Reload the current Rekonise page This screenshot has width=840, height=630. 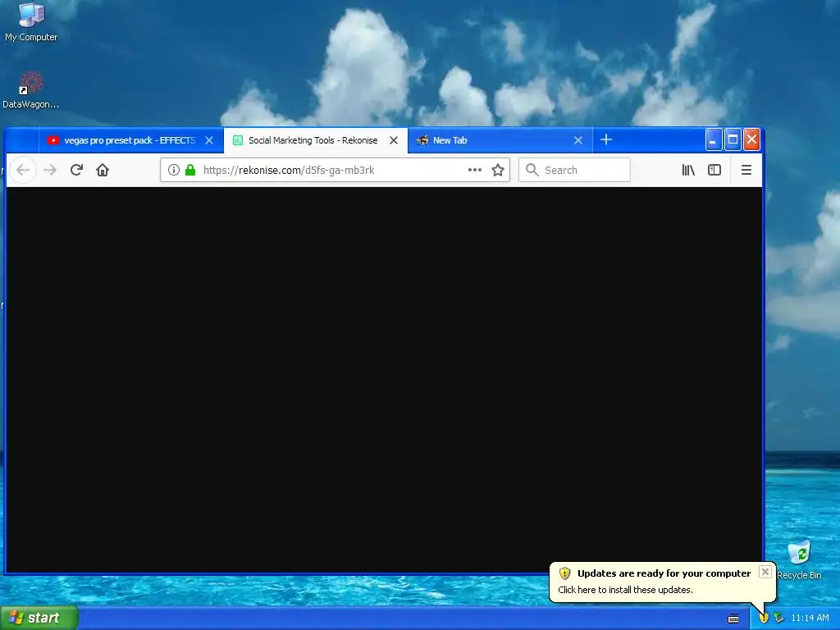pyautogui.click(x=76, y=171)
